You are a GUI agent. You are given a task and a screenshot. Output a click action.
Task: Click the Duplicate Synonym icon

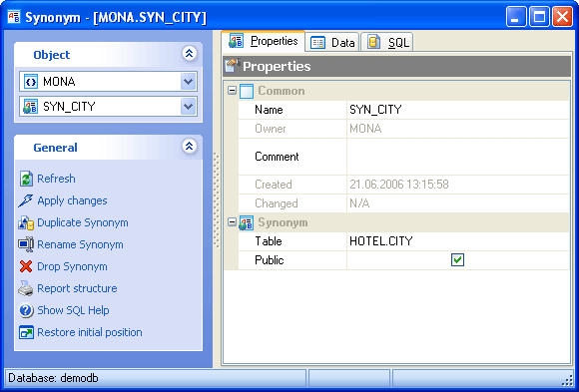(x=26, y=222)
